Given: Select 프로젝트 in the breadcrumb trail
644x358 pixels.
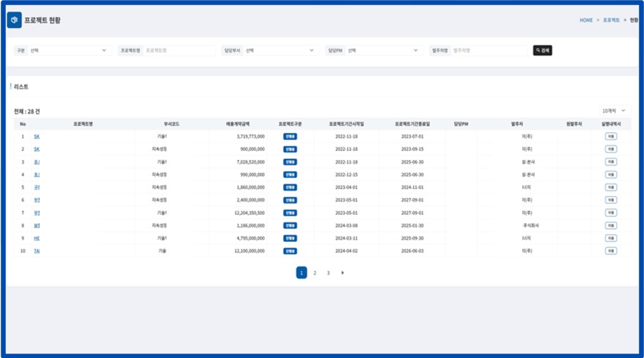Looking at the screenshot, I should click(x=611, y=21).
